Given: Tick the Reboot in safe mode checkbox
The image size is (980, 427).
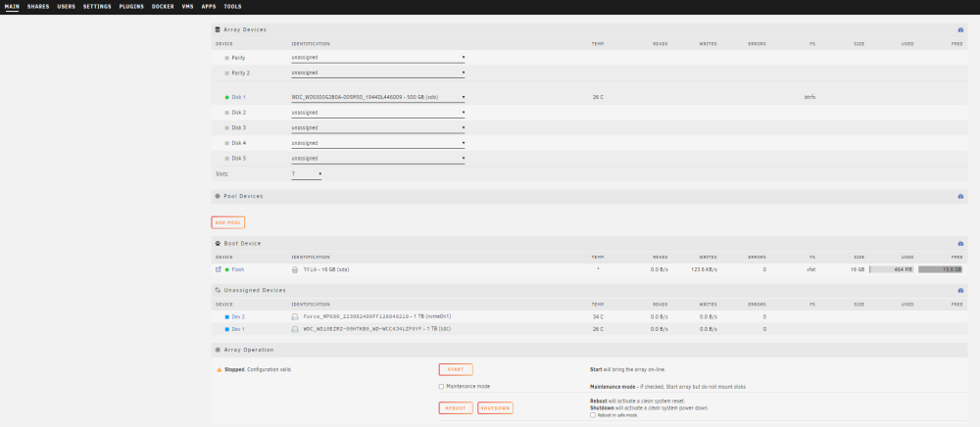Looking at the screenshot, I should pos(593,415).
